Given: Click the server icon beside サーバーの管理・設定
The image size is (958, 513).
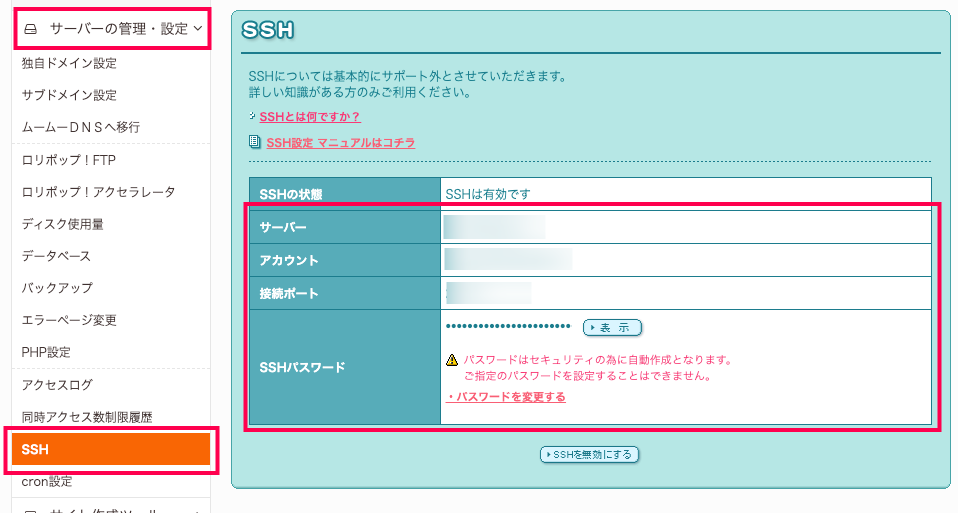Looking at the screenshot, I should click(30, 29).
